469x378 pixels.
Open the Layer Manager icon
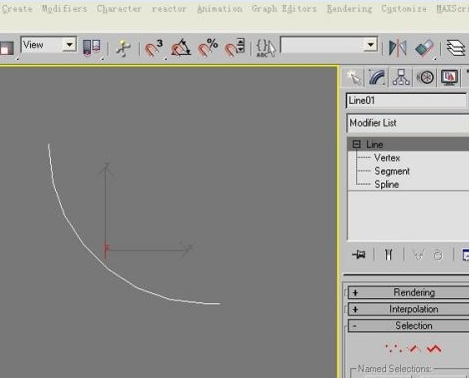pos(456,48)
